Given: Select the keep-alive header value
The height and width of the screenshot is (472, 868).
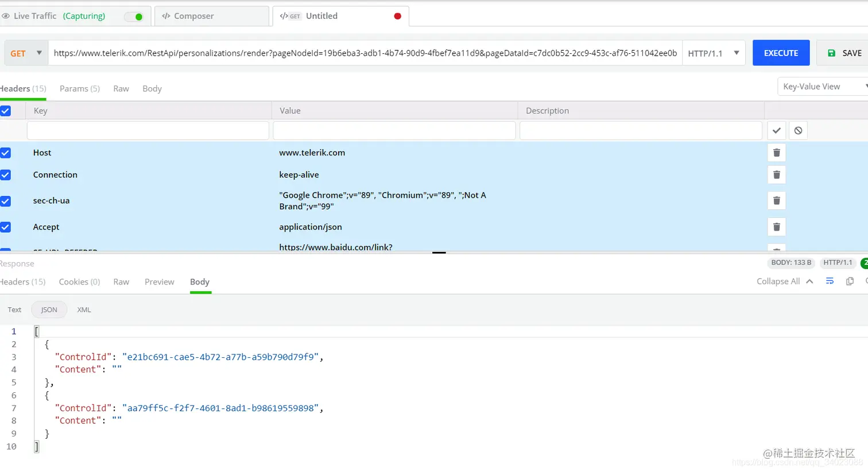Looking at the screenshot, I should (x=299, y=174).
